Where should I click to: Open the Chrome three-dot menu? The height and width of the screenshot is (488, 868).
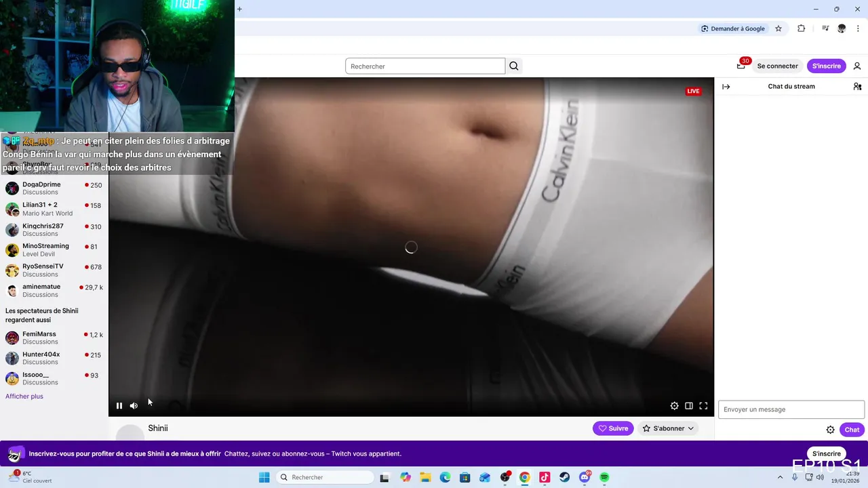(858, 28)
